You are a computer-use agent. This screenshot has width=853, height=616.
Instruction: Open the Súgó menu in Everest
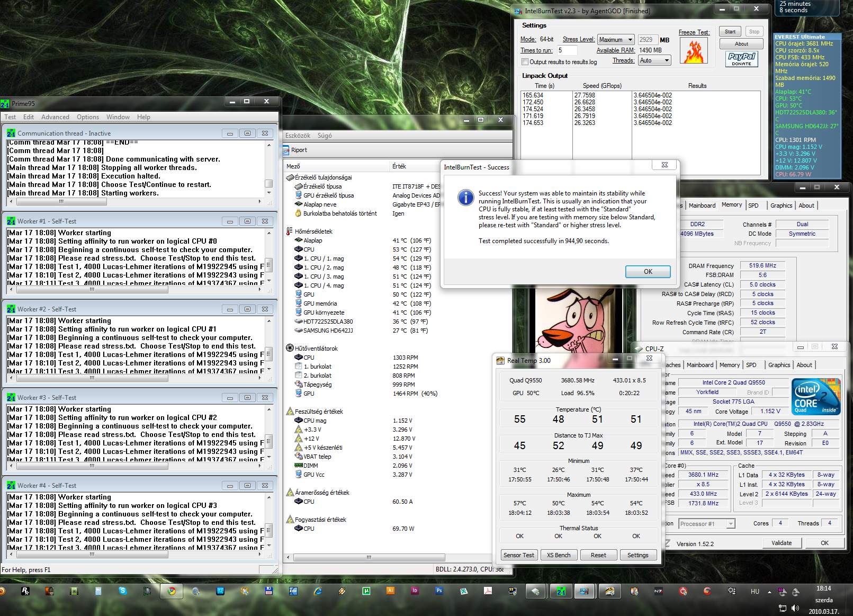pos(325,136)
